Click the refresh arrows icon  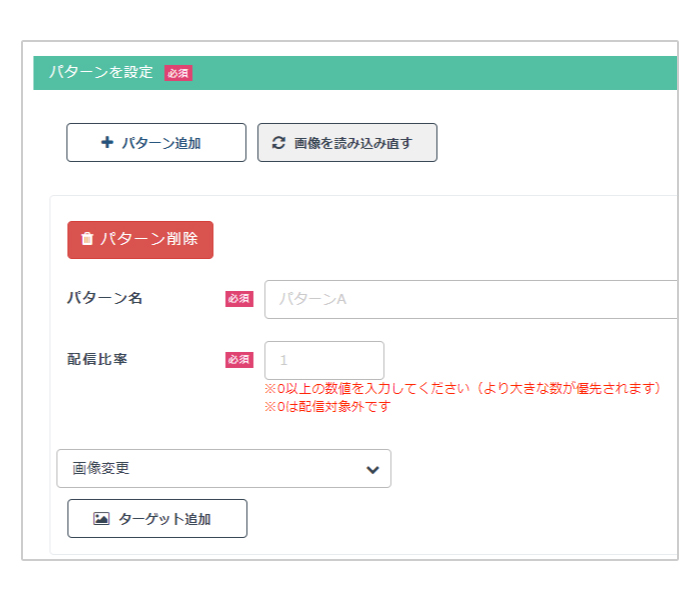tap(279, 143)
